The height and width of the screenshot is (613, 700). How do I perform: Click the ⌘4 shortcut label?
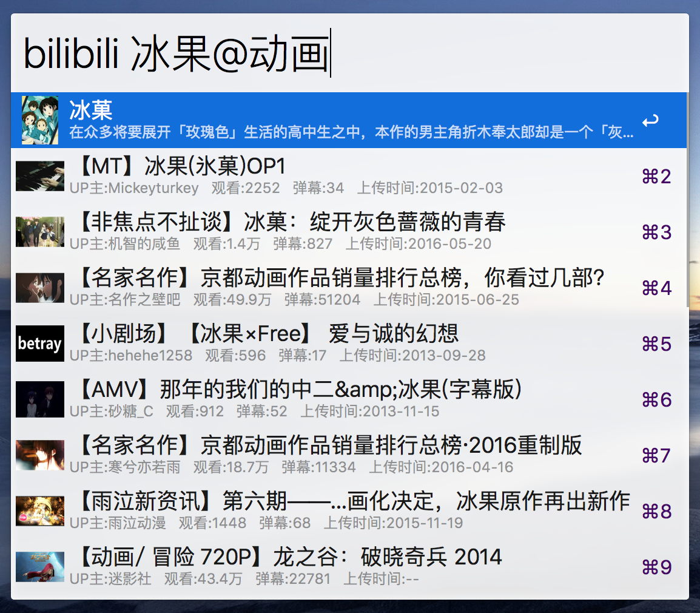coord(657,288)
